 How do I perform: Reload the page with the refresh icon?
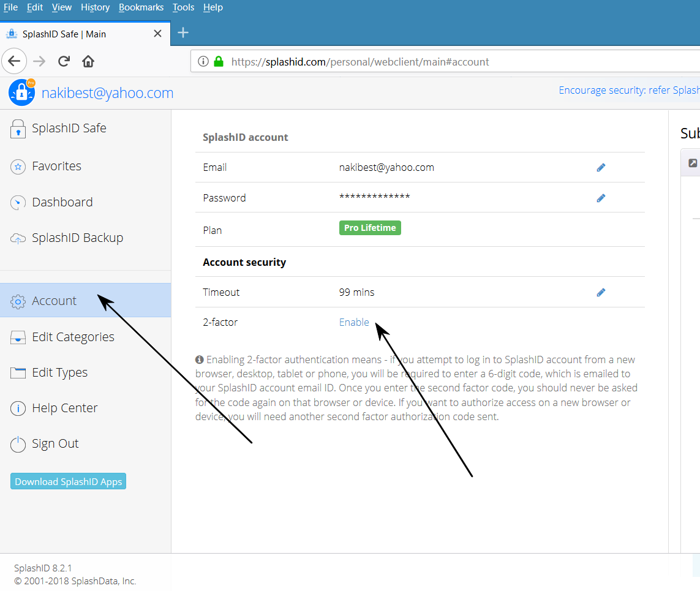click(x=64, y=61)
